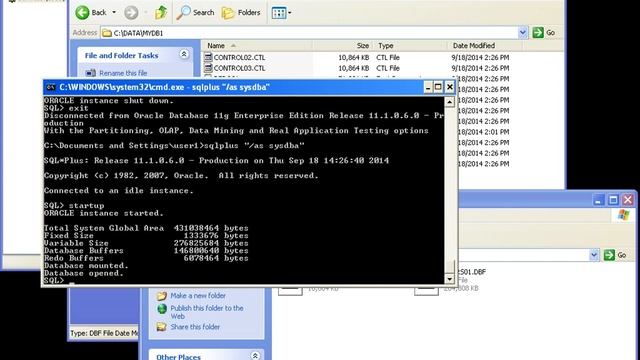Screen dimensions: 640x360
Task: Click the green Back arrow icon
Action: [x=82, y=13]
